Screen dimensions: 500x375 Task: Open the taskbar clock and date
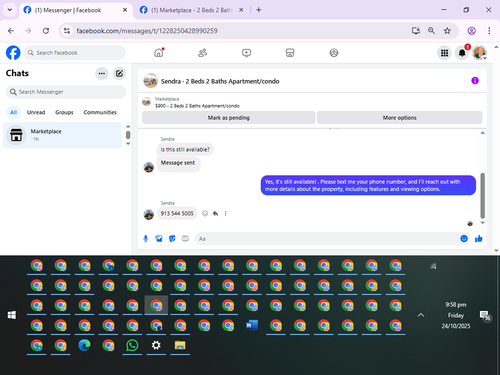[456, 315]
